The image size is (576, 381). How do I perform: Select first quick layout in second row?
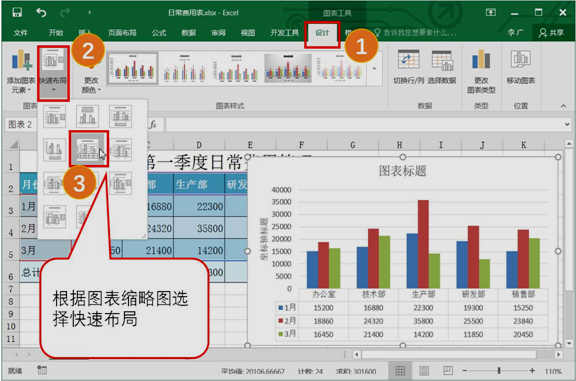tap(54, 150)
